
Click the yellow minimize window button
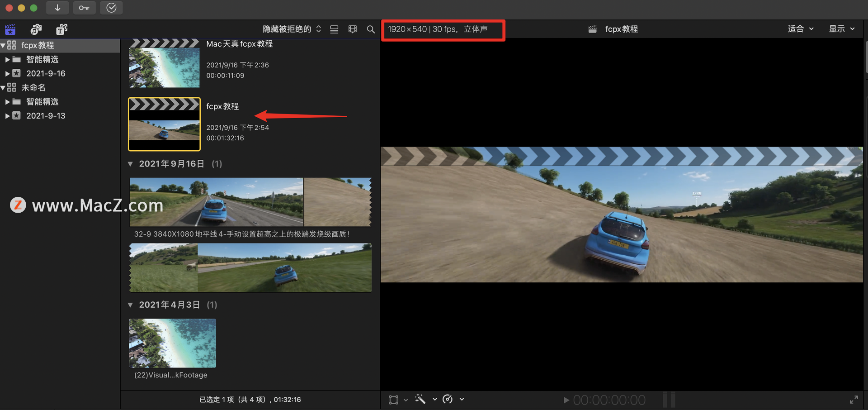point(21,8)
